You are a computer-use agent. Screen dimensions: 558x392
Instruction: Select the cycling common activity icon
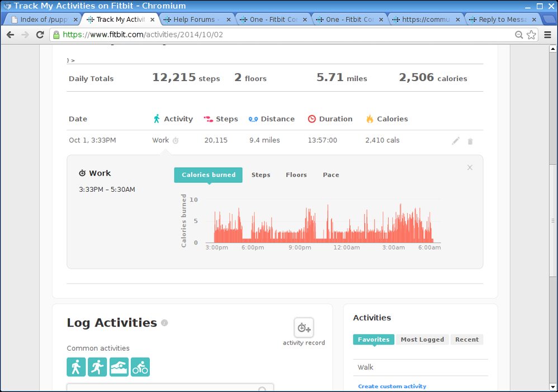tap(140, 367)
